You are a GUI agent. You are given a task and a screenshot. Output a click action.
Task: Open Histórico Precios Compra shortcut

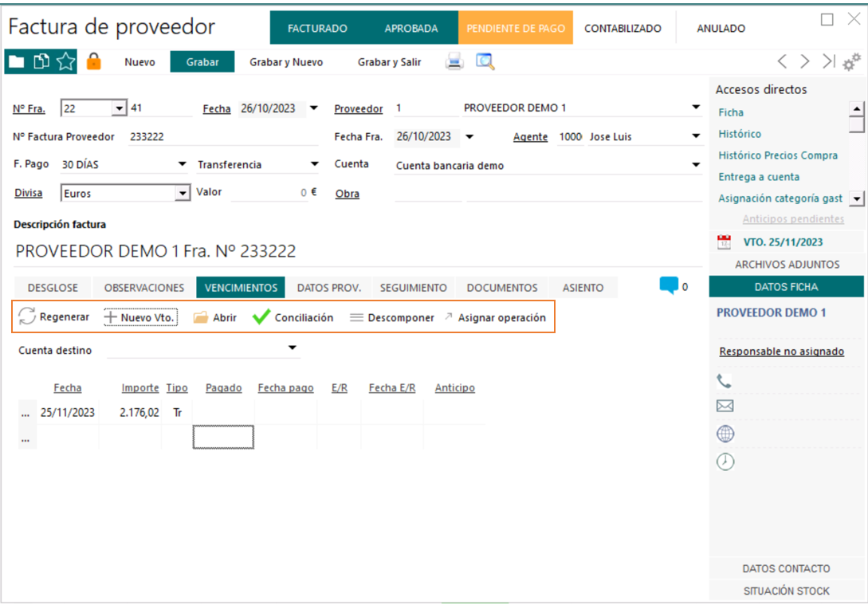(x=778, y=155)
